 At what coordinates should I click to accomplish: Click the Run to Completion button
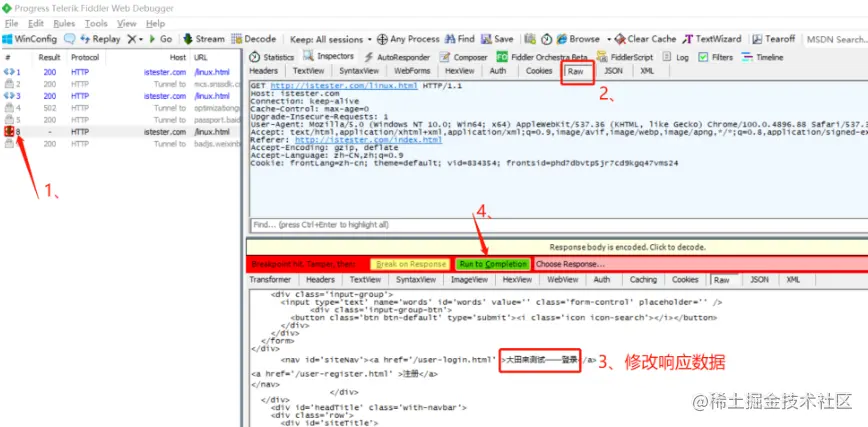pos(492,264)
